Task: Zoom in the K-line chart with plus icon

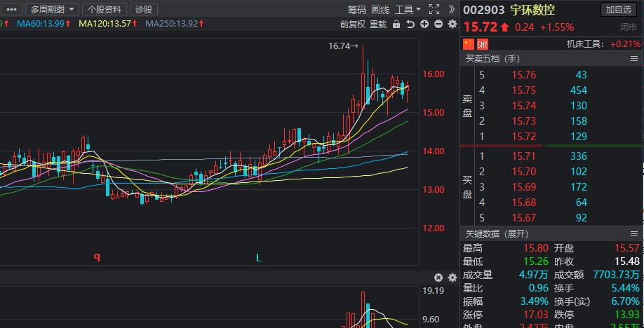Action: pos(424,25)
